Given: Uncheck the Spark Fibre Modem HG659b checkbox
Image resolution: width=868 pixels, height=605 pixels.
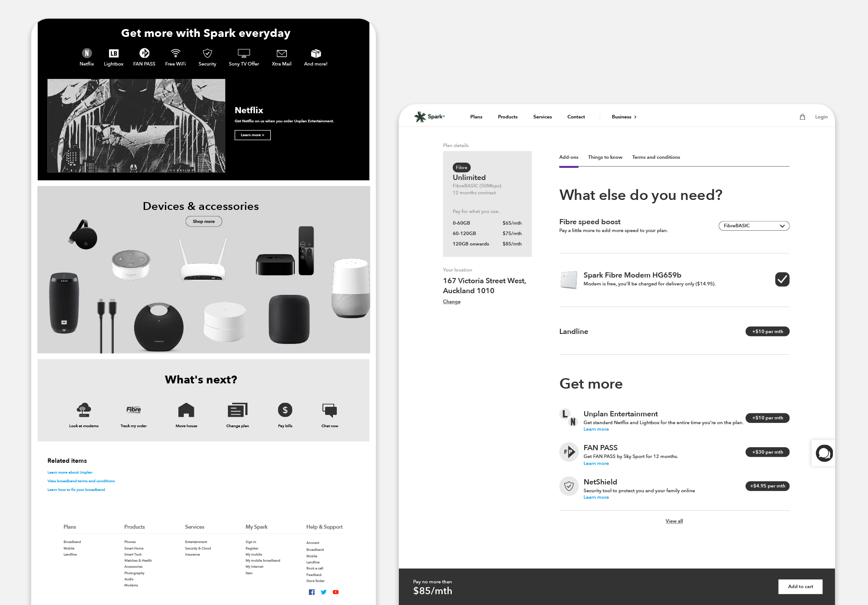Looking at the screenshot, I should click(782, 279).
